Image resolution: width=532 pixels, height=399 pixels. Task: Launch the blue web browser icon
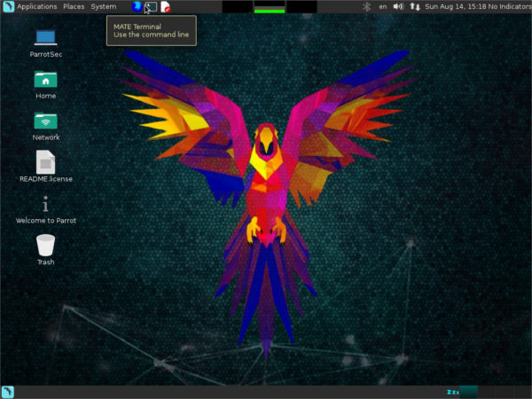[x=137, y=6]
